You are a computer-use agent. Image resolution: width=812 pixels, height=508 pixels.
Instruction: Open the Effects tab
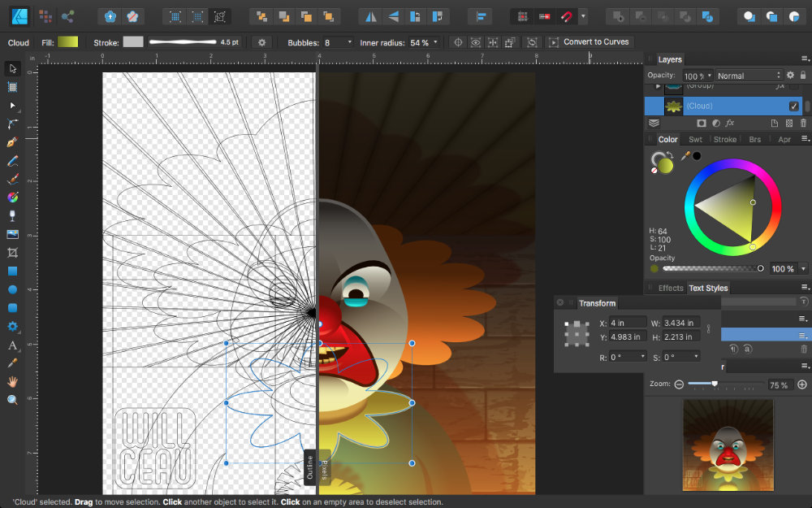coord(671,288)
